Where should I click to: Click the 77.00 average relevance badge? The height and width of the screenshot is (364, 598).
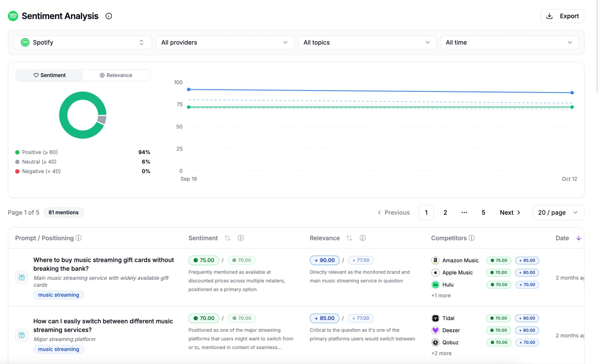(361, 318)
